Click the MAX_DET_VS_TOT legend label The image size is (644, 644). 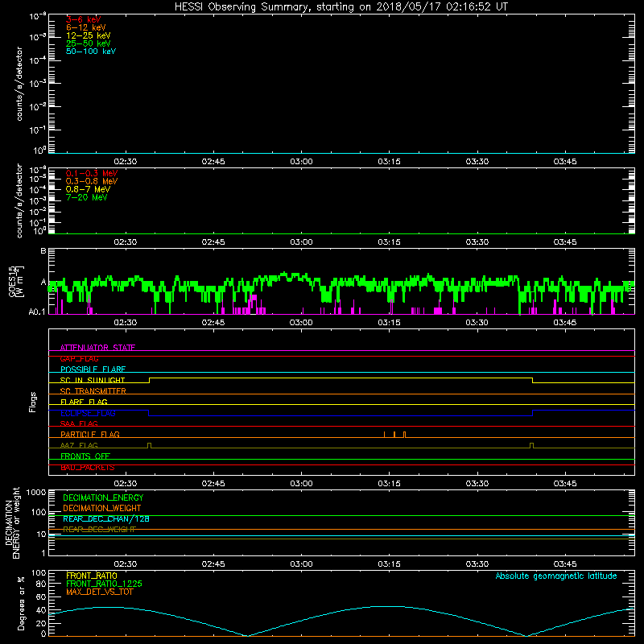(100, 592)
